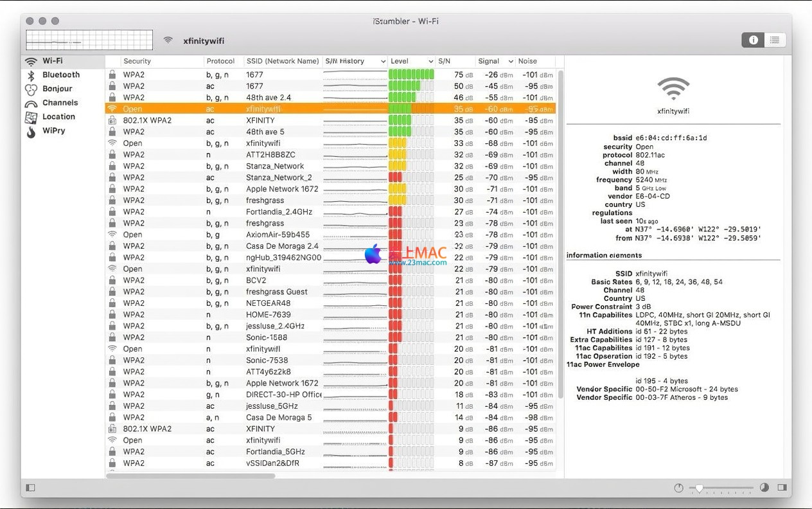
Task: Click the Wi-Fi icon in sidebar
Action: 31,62
